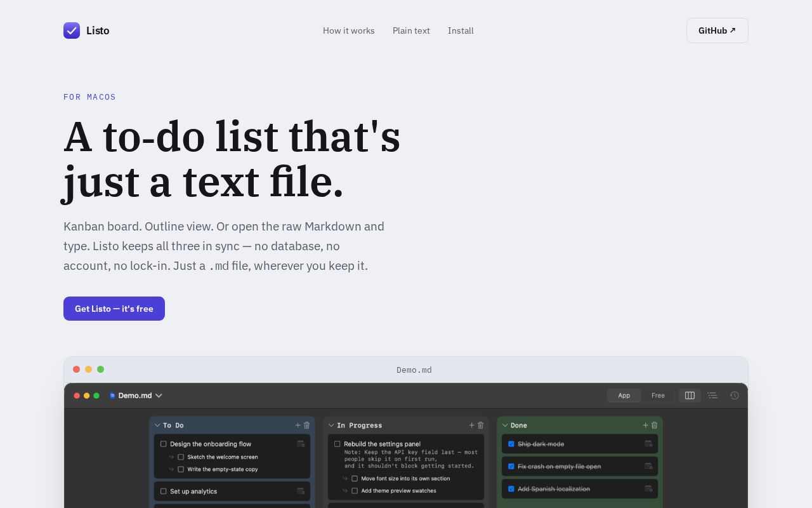Go to How it works section
The height and width of the screenshot is (508, 812).
[x=349, y=30]
